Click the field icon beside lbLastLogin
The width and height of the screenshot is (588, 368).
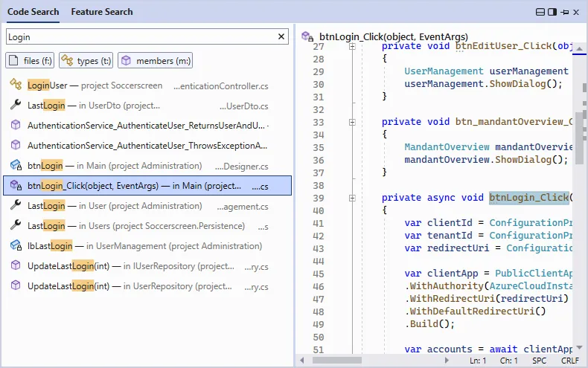pyautogui.click(x=16, y=245)
